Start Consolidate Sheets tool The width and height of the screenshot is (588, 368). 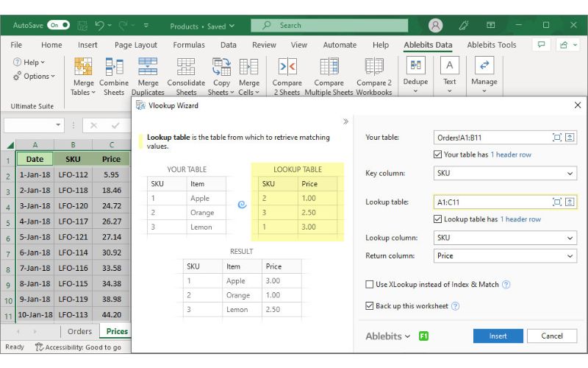pyautogui.click(x=186, y=77)
